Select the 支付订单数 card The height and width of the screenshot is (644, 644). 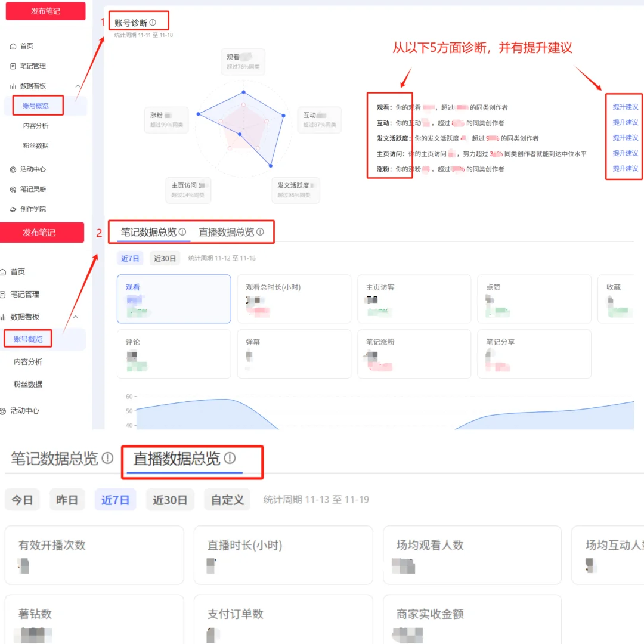(x=283, y=619)
